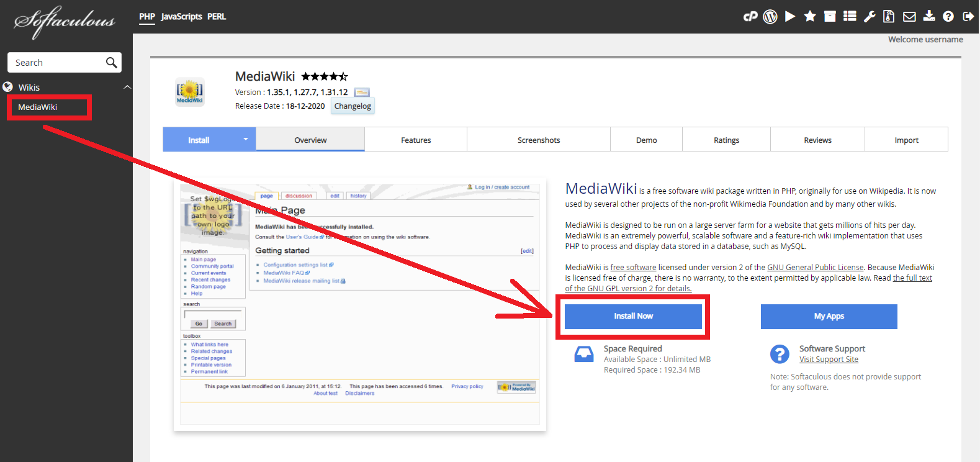Open the Ratings tab
The image size is (980, 462).
point(727,140)
